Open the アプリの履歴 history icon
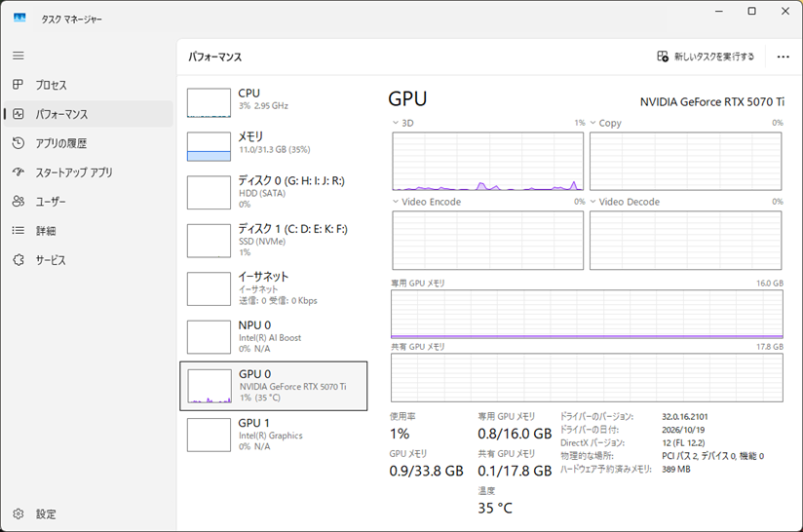The height and width of the screenshot is (532, 803). [18, 143]
